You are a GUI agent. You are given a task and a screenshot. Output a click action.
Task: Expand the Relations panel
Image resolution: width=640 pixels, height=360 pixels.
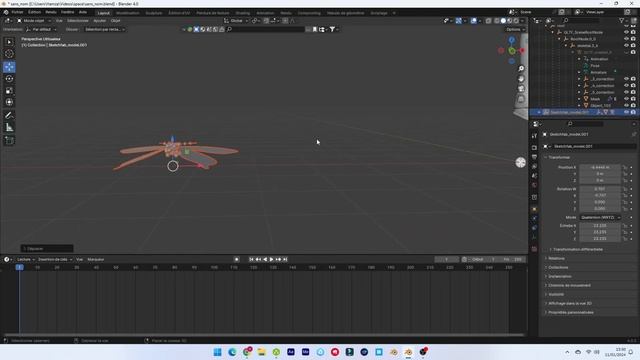[556, 258]
